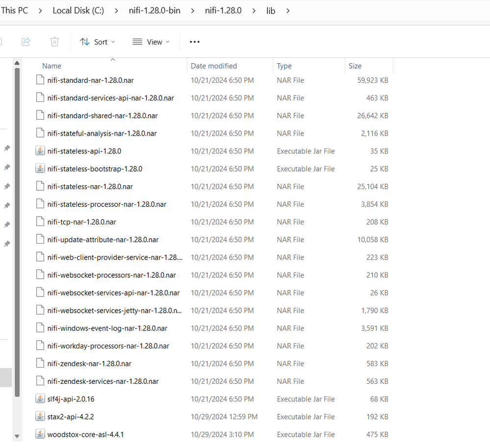Click Local Disk (C:) breadcrumb segment
The height and width of the screenshot is (448, 490).
(78, 10)
